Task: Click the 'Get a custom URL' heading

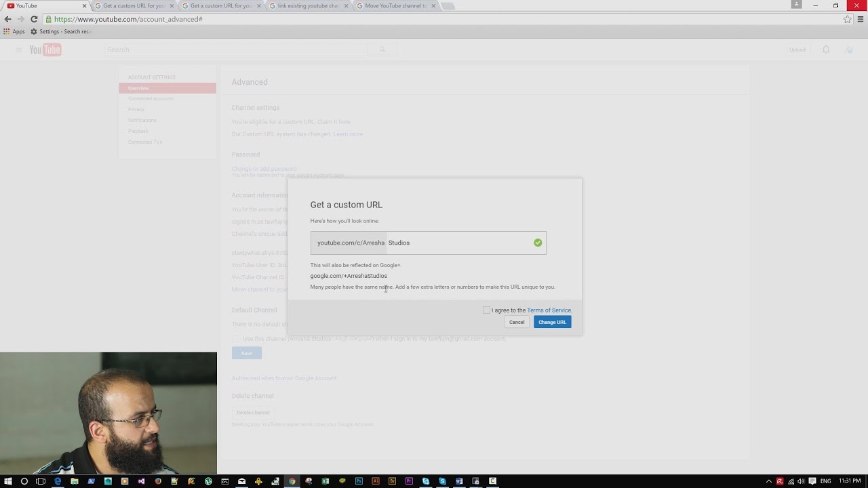Action: [x=347, y=205]
